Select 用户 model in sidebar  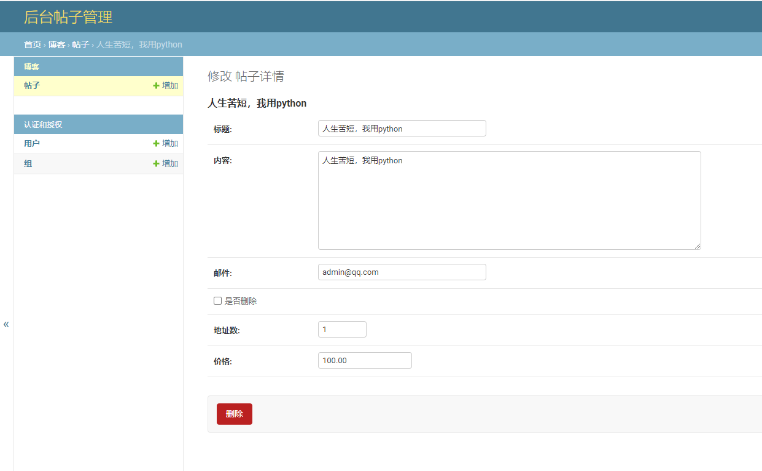coord(32,143)
